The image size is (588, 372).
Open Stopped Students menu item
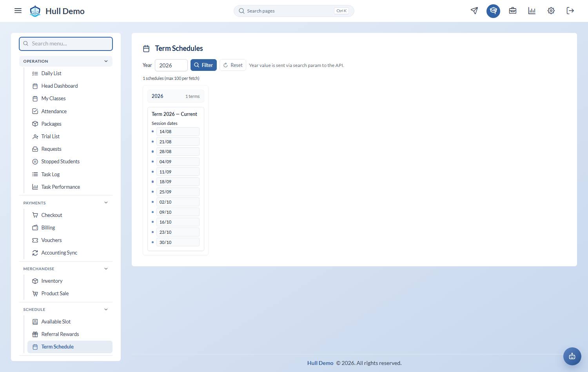coord(70,161)
